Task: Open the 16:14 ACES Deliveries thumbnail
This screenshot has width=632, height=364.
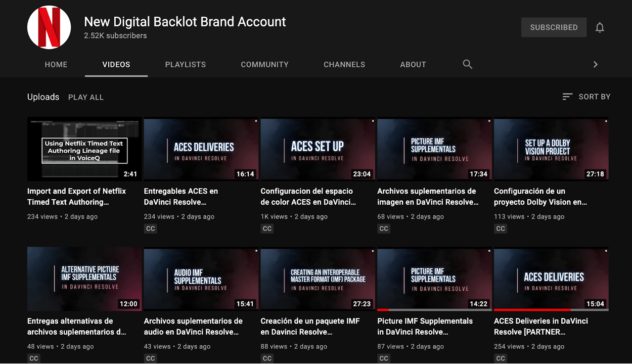Action: pyautogui.click(x=201, y=149)
